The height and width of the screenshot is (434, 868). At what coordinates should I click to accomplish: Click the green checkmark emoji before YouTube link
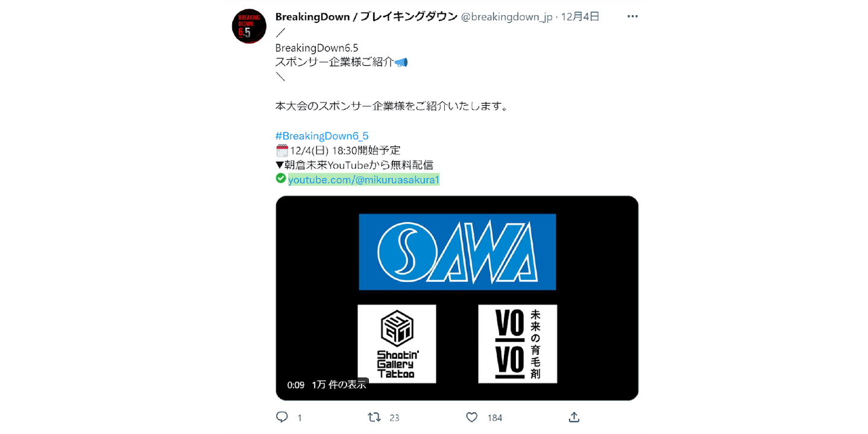click(280, 178)
